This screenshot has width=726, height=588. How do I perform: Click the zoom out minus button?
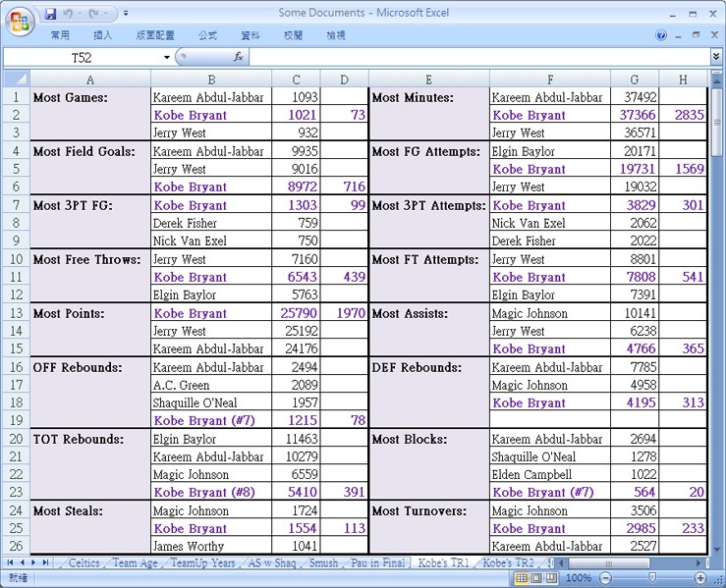(605, 578)
